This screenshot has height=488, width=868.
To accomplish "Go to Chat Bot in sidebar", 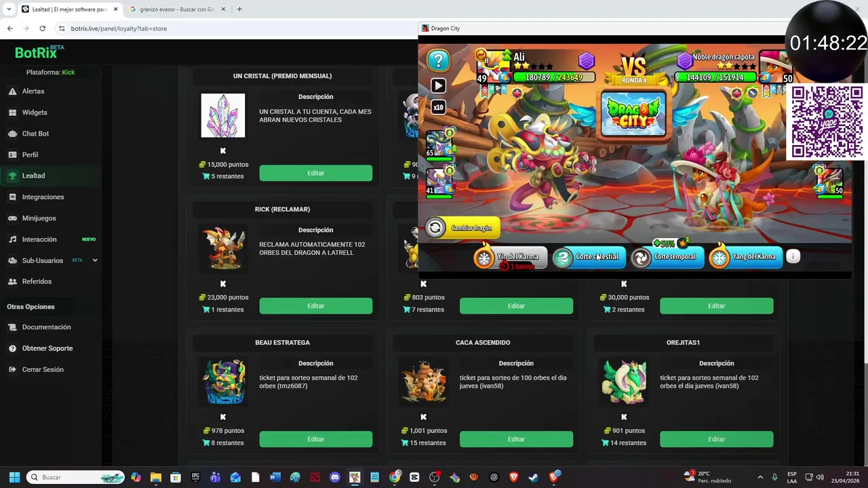I will 35,134.
